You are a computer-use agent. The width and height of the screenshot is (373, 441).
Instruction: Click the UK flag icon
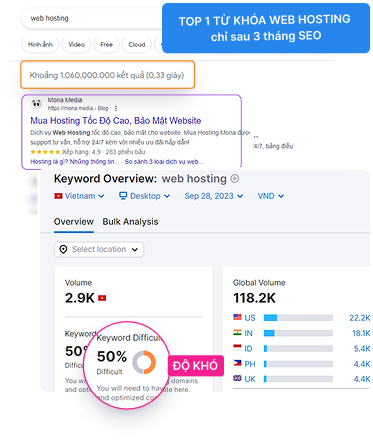[x=237, y=378]
